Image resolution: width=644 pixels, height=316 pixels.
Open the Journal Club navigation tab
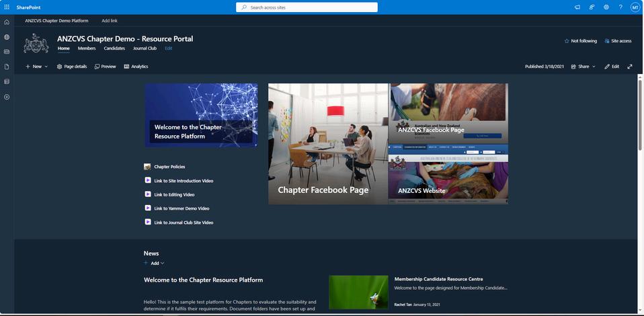tap(145, 48)
